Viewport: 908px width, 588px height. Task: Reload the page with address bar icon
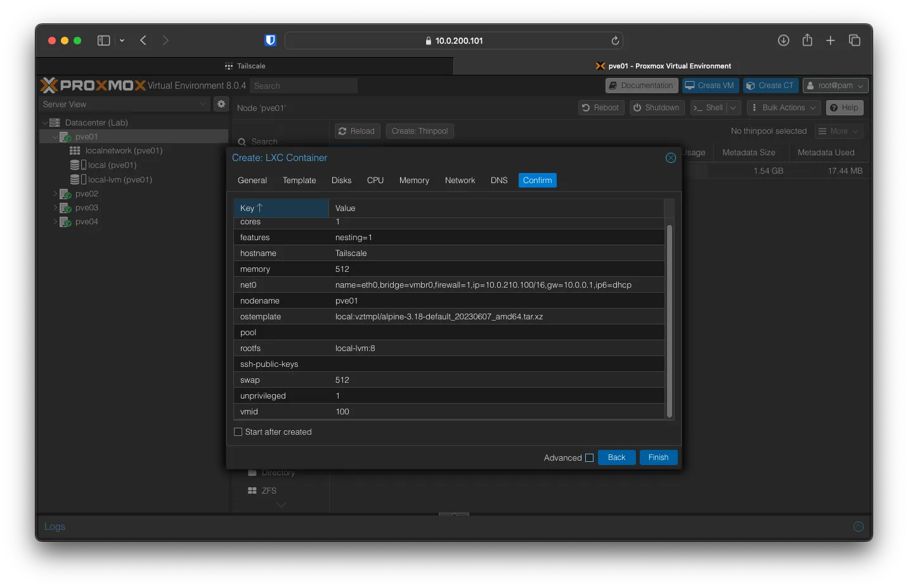(615, 41)
